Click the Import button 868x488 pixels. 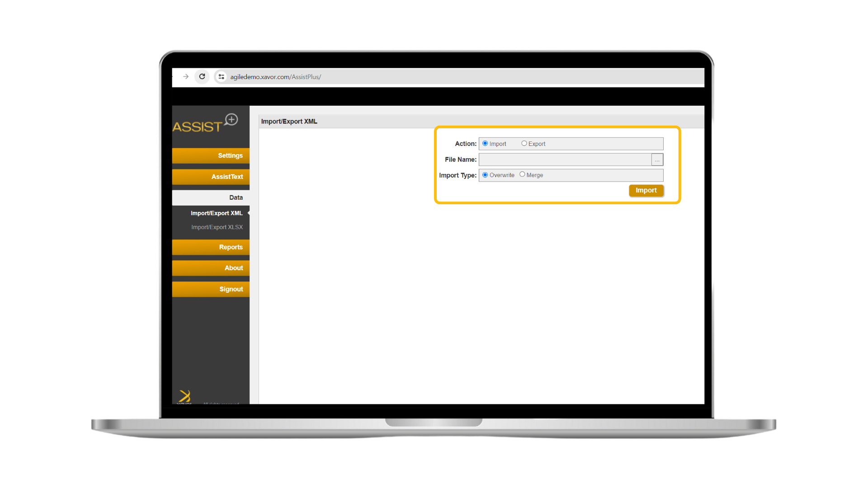tap(646, 190)
